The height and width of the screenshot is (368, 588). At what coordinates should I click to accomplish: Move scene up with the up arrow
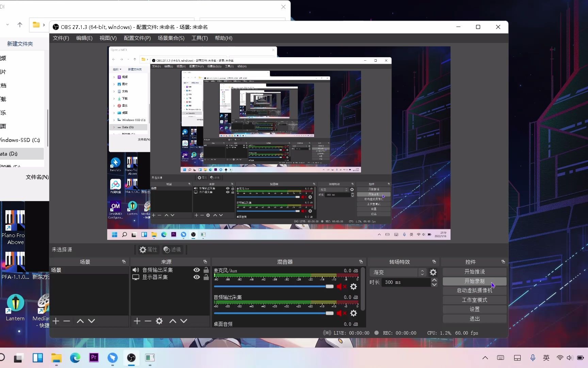(x=80, y=321)
